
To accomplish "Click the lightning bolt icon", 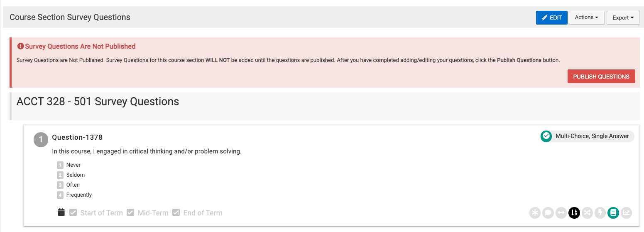I will [x=600, y=213].
